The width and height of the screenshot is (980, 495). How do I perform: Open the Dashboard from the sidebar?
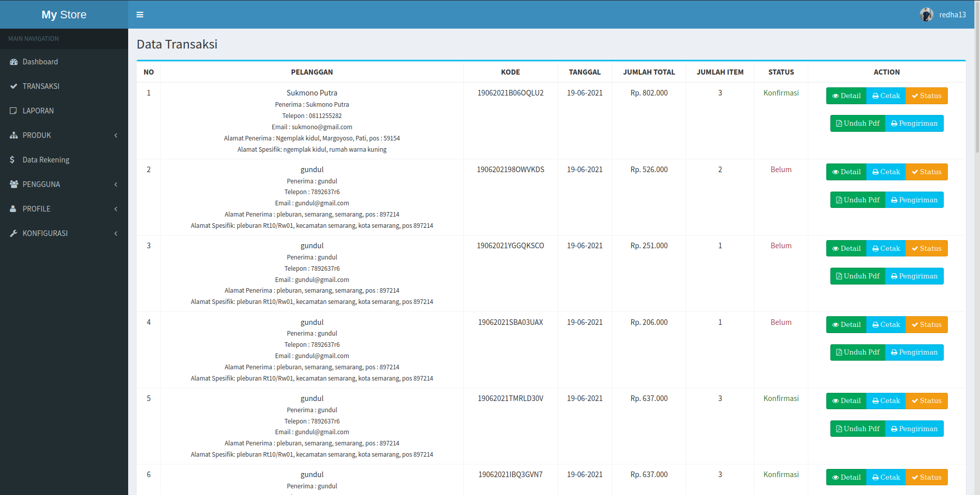coord(14,61)
